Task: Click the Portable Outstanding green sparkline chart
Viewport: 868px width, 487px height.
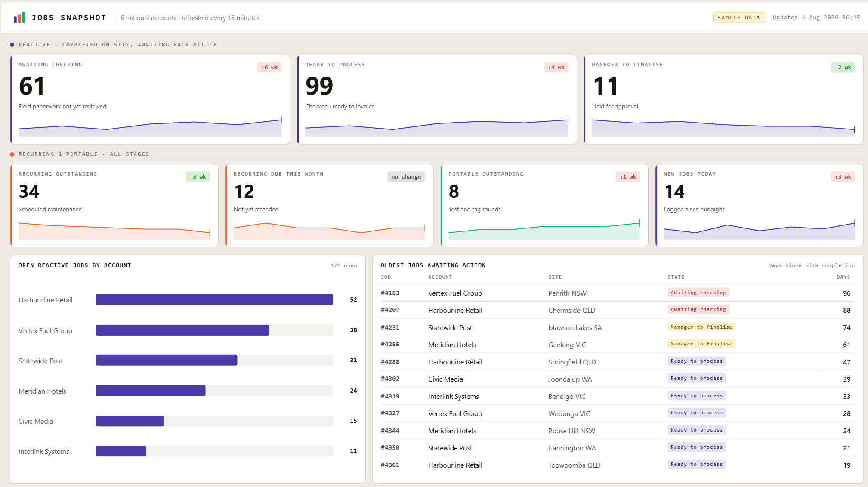Action: (544, 229)
